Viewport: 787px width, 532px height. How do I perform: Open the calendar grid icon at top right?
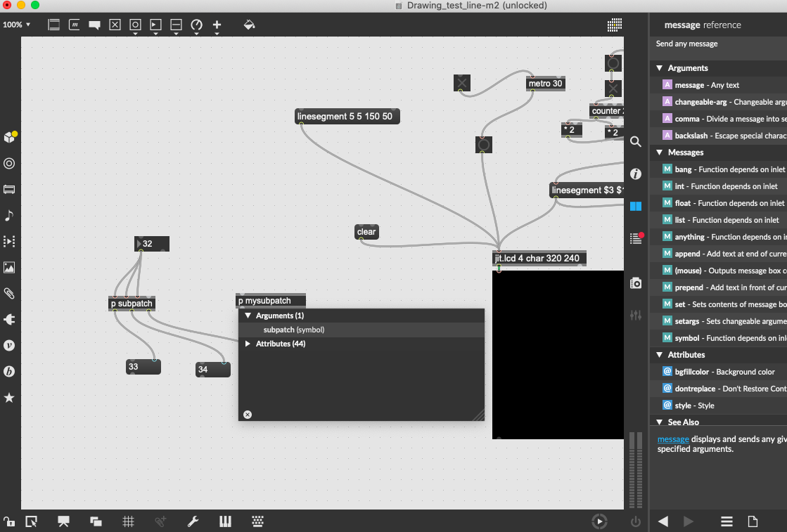615,25
